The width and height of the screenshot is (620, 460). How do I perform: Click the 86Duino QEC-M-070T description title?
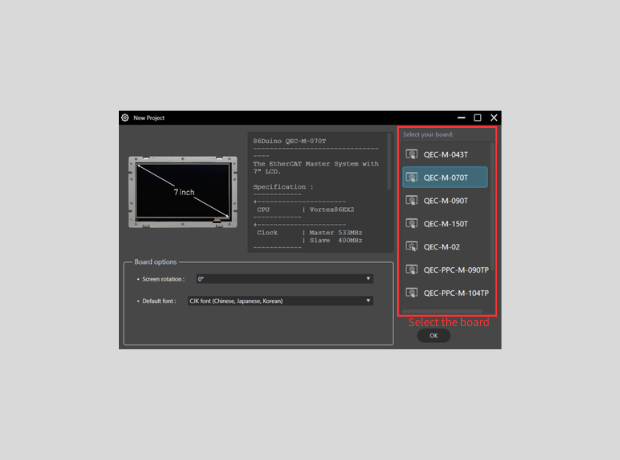click(289, 141)
